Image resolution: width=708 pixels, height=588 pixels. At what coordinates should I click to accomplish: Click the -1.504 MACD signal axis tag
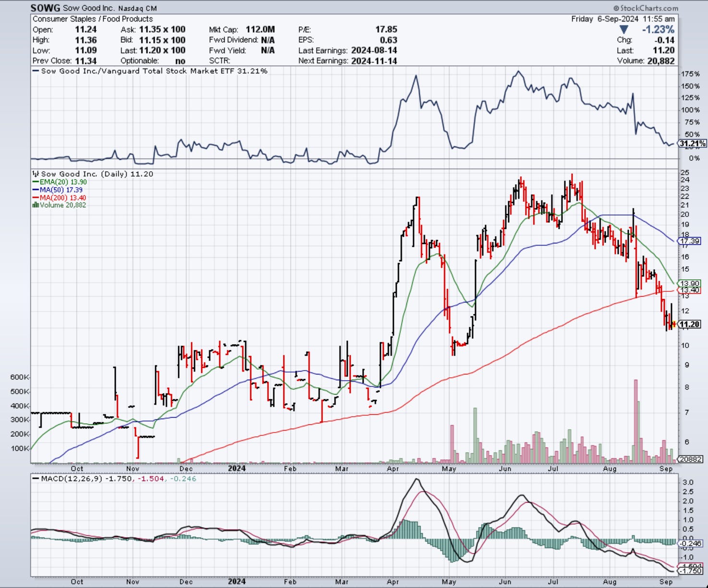pyautogui.click(x=690, y=566)
